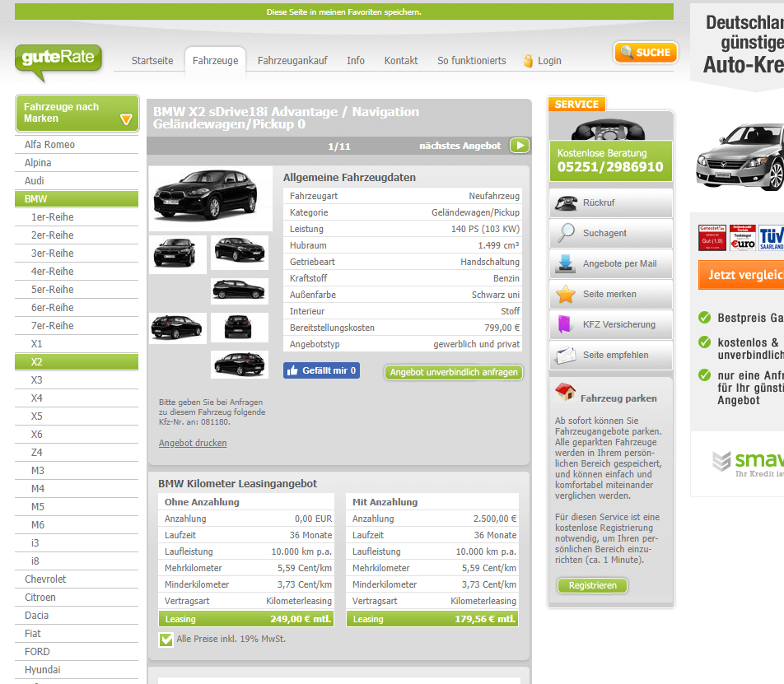Select 1er-Reihe model

pyautogui.click(x=77, y=216)
